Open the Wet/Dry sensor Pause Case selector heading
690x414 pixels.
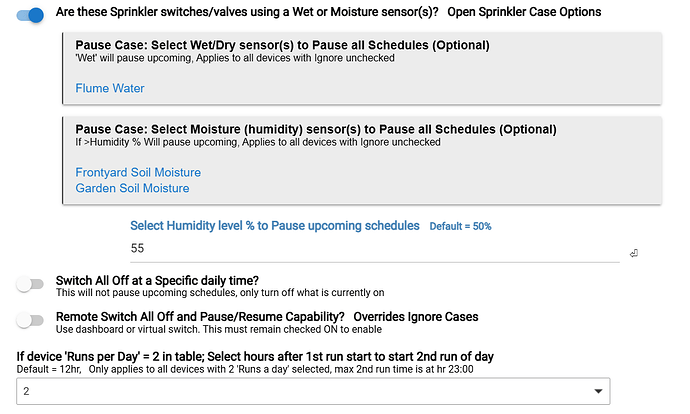(x=282, y=45)
